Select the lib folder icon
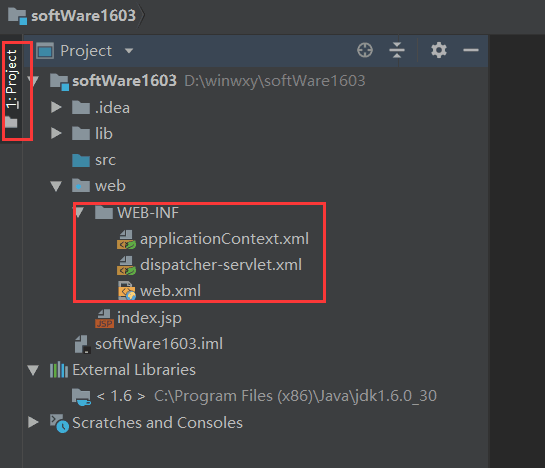The height and width of the screenshot is (468, 545). (x=81, y=134)
